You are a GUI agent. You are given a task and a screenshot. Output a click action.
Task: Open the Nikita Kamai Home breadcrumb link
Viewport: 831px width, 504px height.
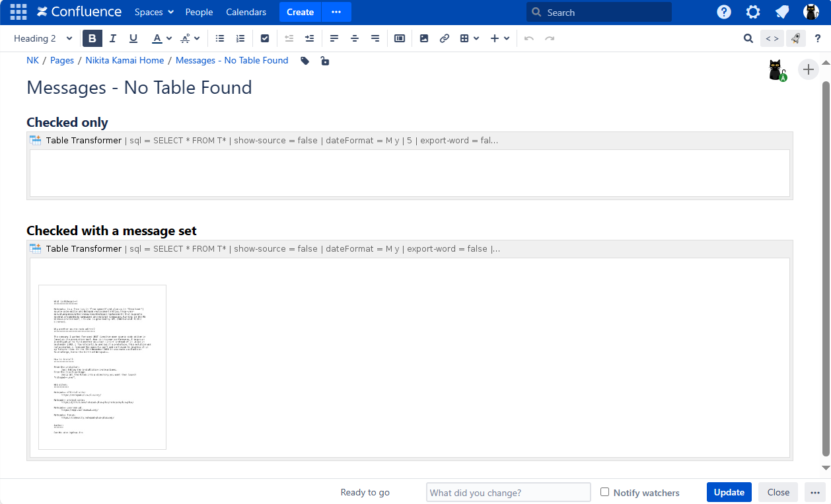tap(124, 60)
